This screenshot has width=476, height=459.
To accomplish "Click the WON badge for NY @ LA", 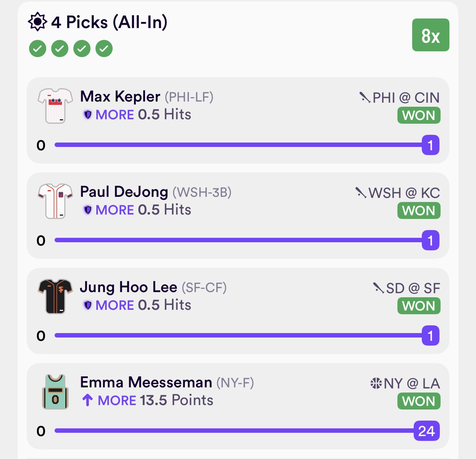I will click(x=419, y=401).
